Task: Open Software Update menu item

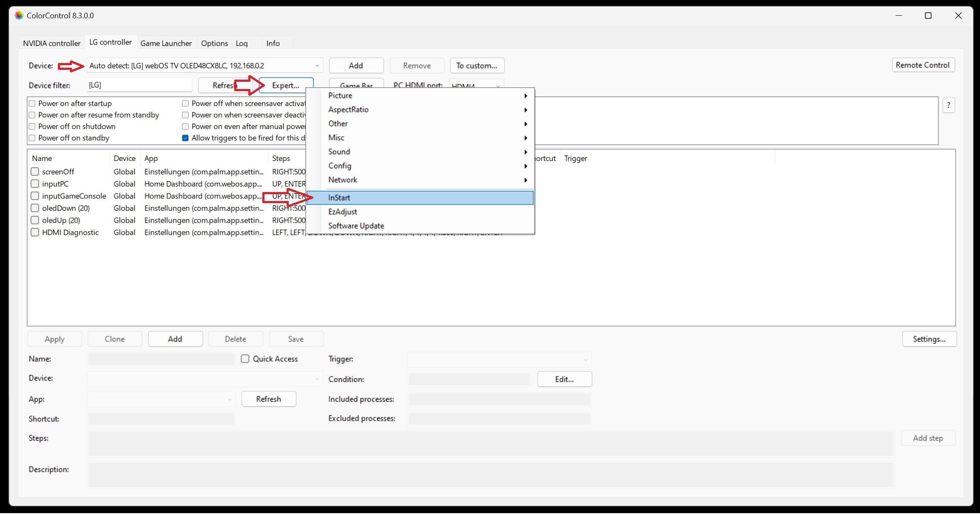Action: 356,226
